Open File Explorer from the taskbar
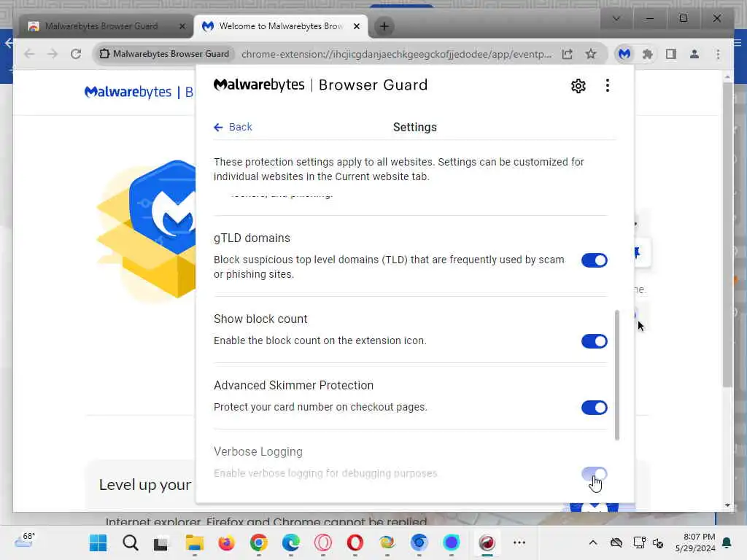 coord(194,542)
